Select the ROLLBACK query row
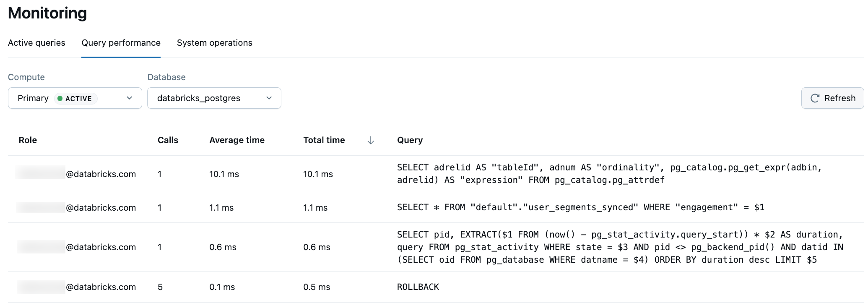The image size is (868, 303). click(418, 287)
